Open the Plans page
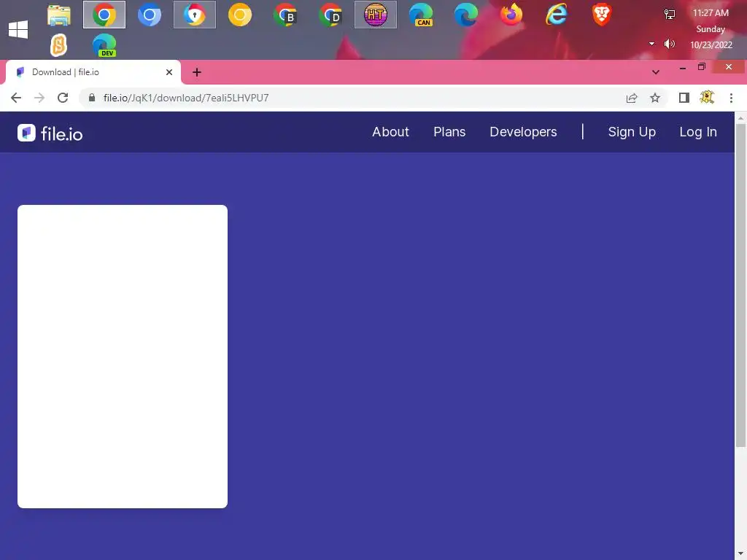Image resolution: width=747 pixels, height=560 pixels. point(449,132)
